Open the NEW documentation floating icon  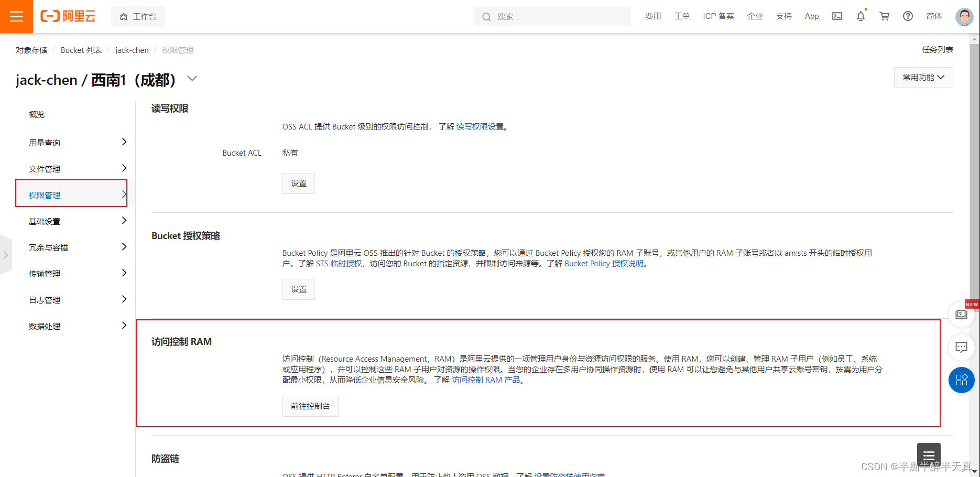(x=962, y=314)
